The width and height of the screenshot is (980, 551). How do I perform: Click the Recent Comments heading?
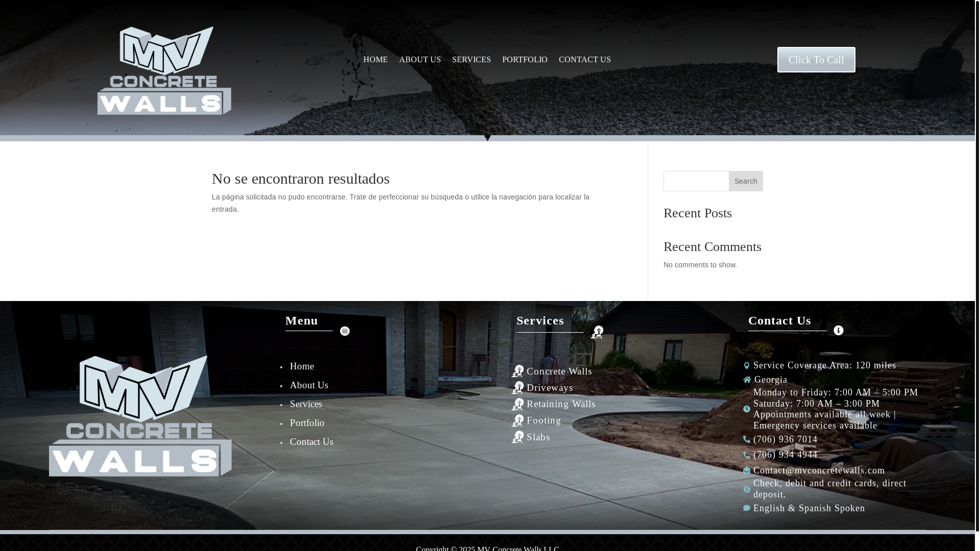(713, 247)
